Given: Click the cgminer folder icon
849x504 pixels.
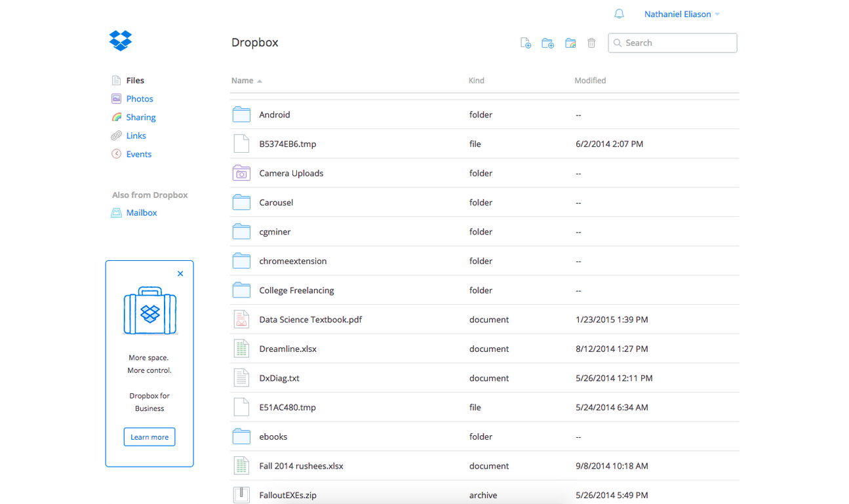Looking at the screenshot, I should click(x=241, y=231).
